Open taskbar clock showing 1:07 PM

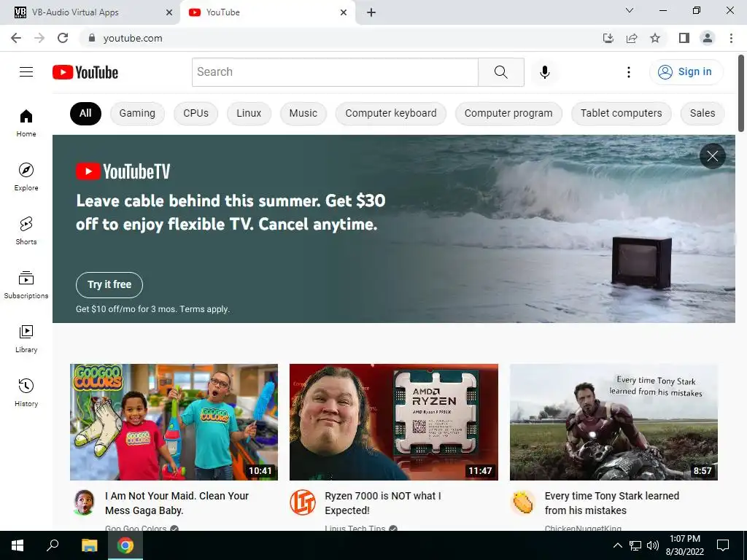pos(684,545)
